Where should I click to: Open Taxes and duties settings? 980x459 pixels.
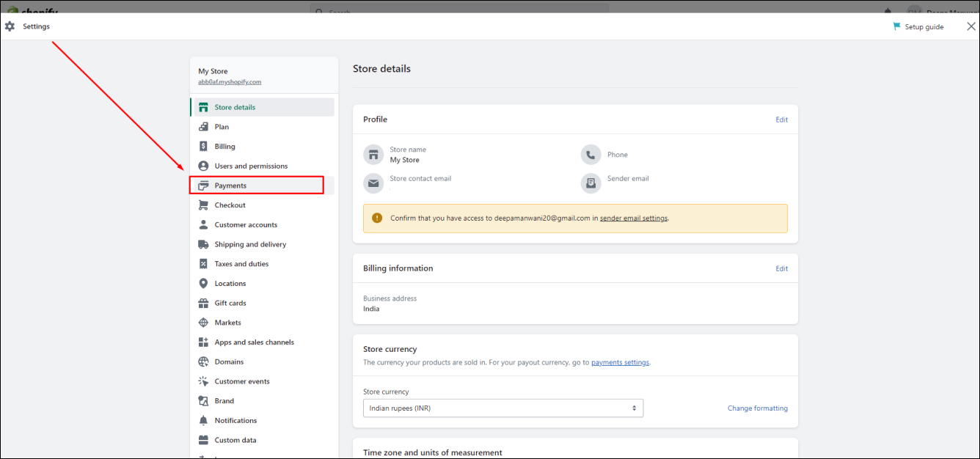263,264
